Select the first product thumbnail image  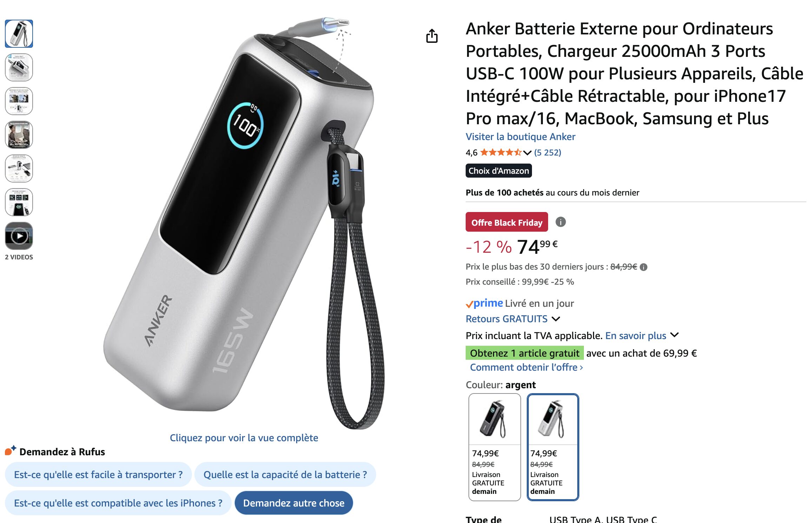[19, 34]
